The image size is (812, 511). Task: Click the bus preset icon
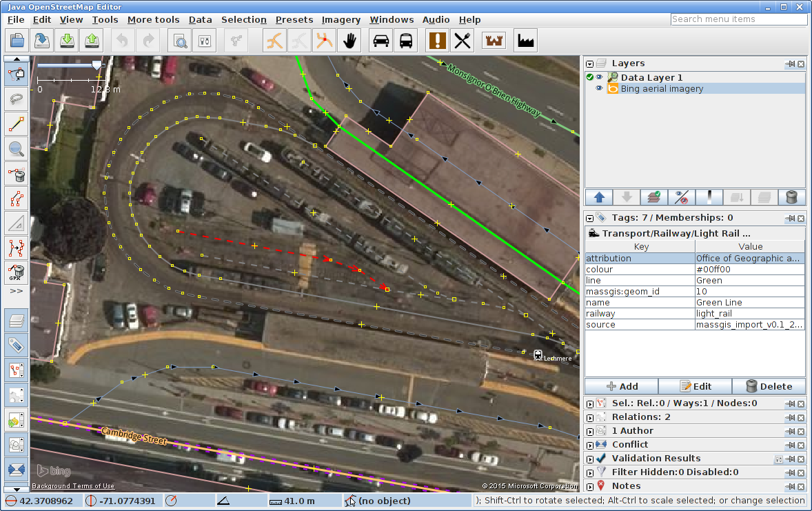tap(407, 41)
